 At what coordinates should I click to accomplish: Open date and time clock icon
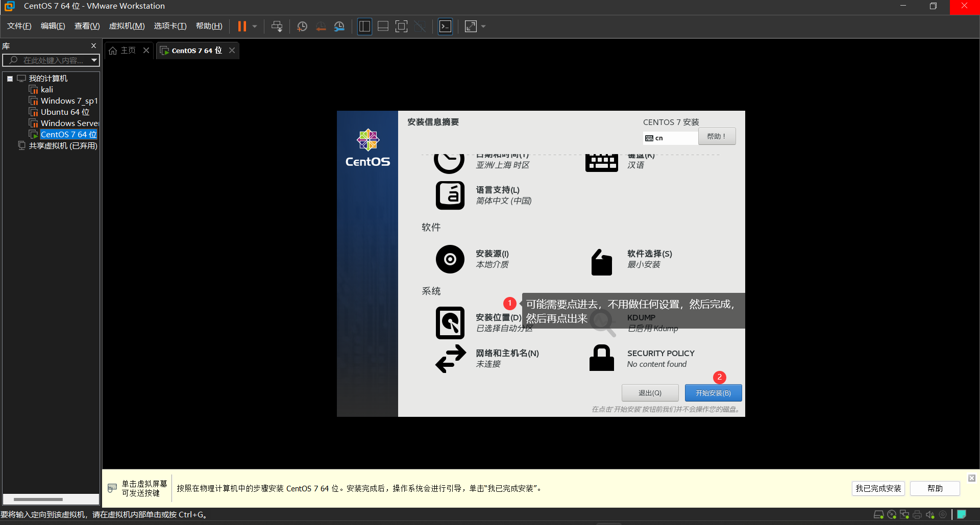coord(449,162)
